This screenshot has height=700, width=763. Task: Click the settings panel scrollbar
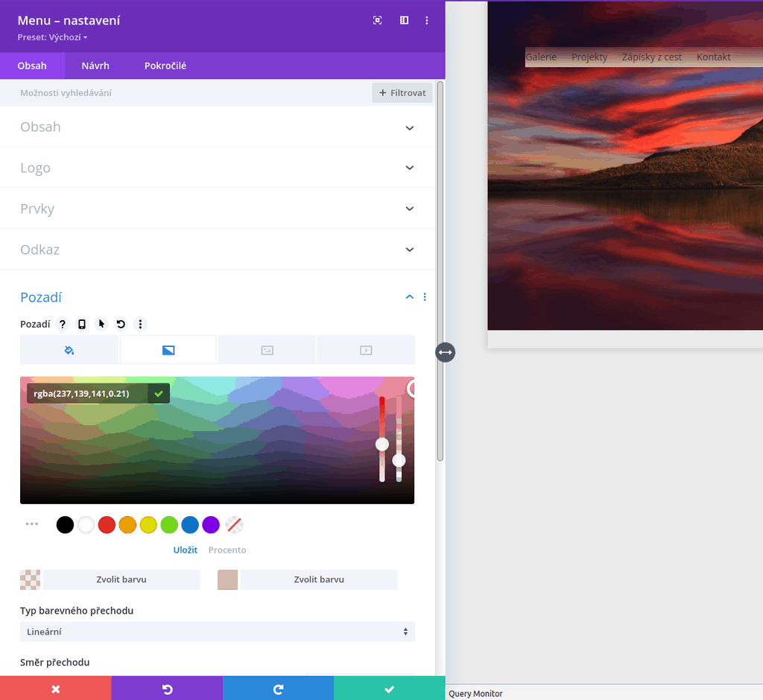[440, 270]
